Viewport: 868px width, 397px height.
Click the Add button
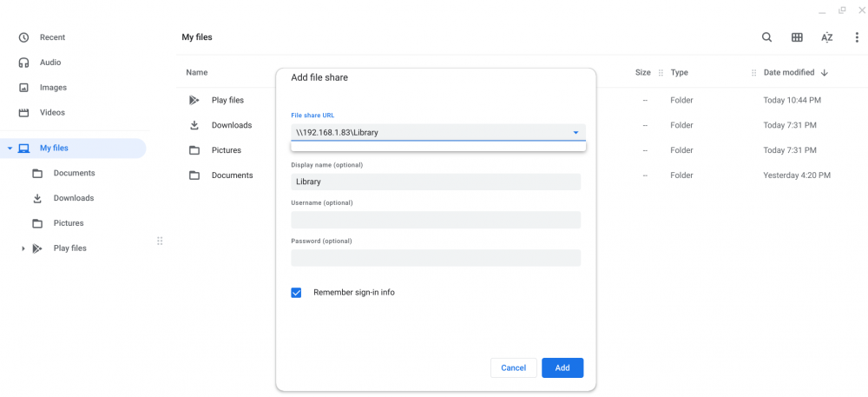pyautogui.click(x=562, y=367)
